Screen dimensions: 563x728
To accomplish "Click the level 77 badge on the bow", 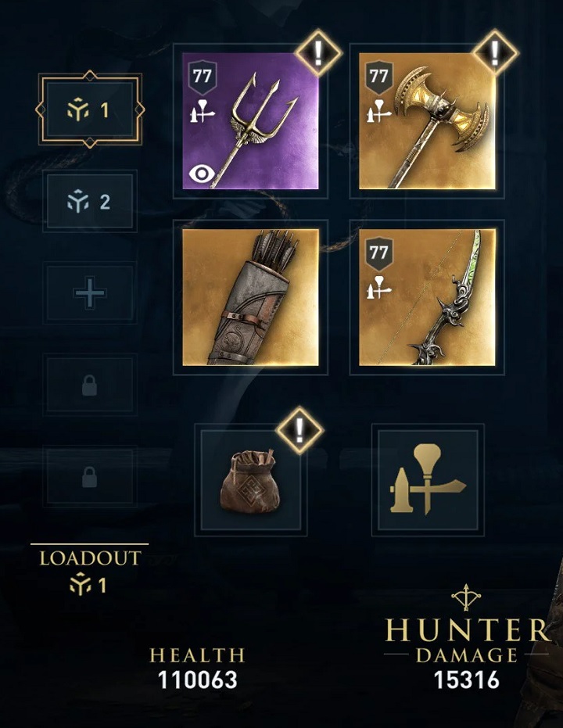I will 379,253.
